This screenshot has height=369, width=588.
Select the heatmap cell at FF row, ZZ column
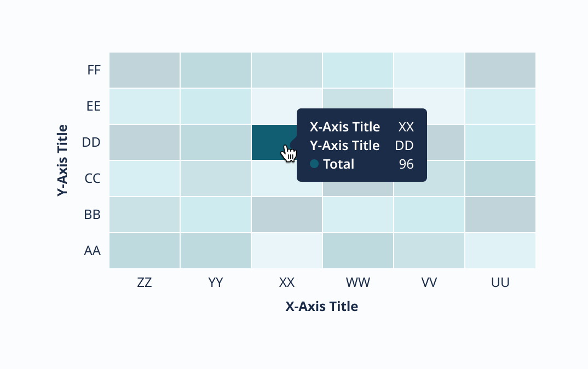[145, 70]
